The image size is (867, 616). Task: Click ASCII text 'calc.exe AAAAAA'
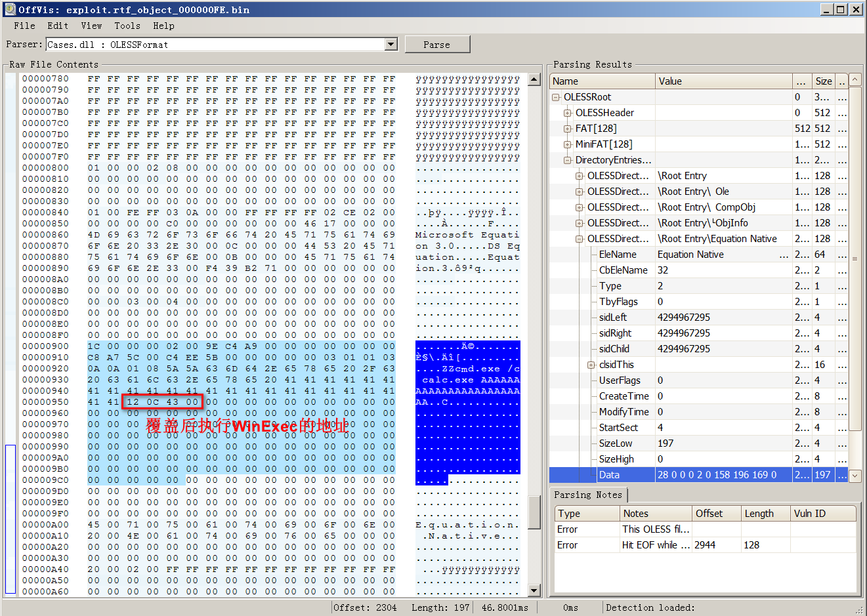471,379
